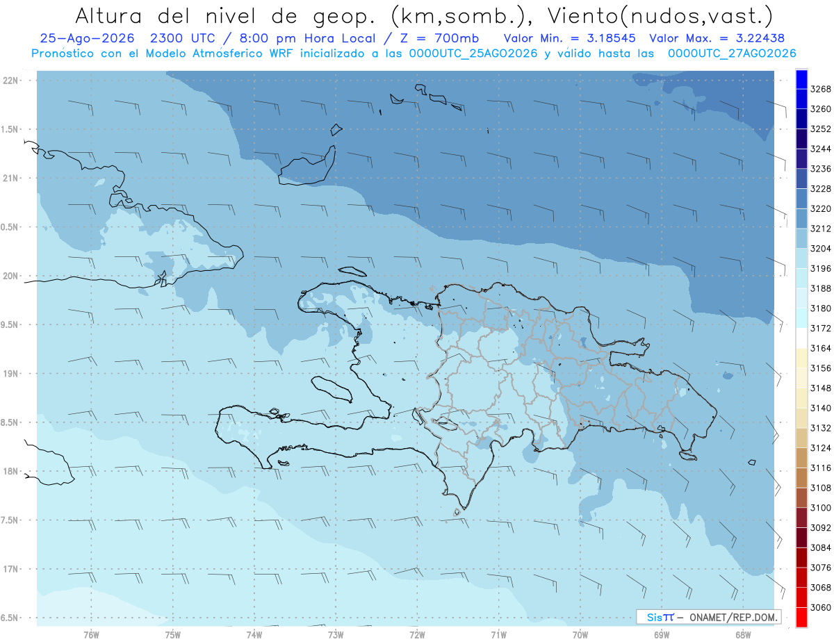
Task: Click the '3212' colorbar value
Action: (x=821, y=229)
